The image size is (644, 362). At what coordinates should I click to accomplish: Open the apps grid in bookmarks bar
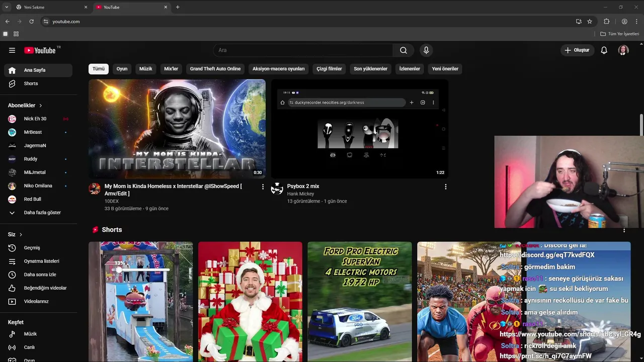click(16, 34)
